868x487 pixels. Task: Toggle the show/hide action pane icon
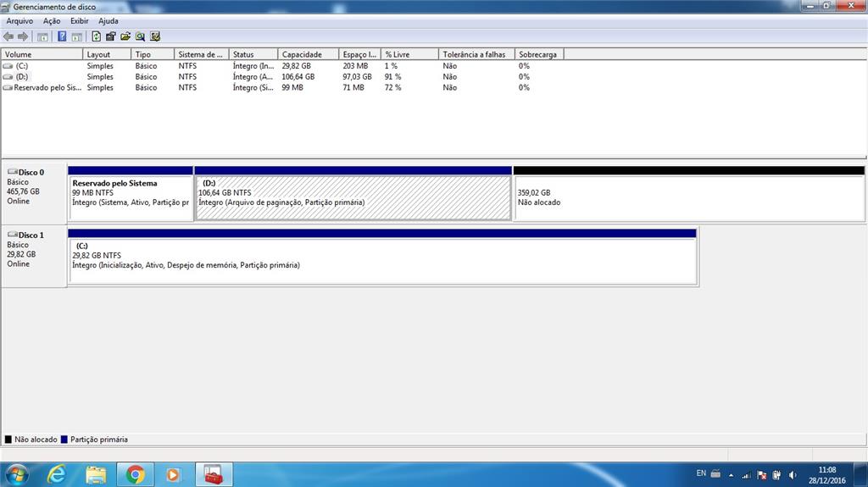coord(77,37)
